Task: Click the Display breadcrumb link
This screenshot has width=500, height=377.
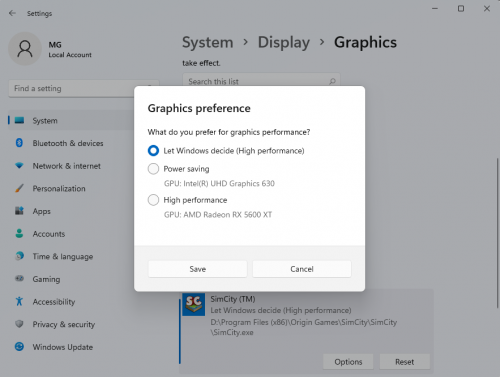Action: (284, 42)
